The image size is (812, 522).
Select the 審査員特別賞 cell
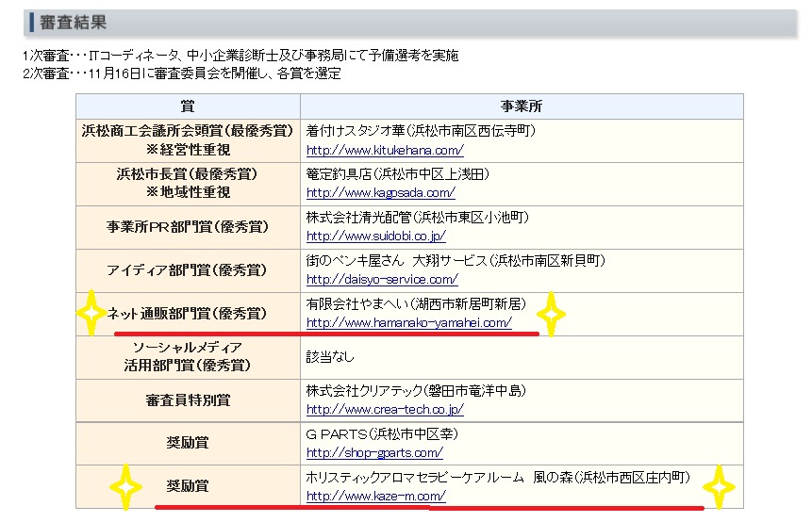point(188,400)
